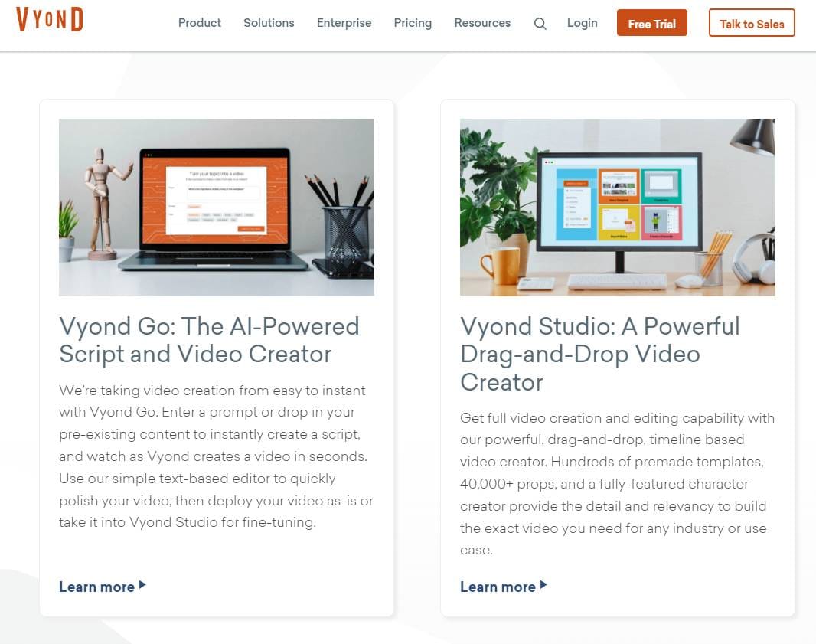Click Learn more under Vyond Studio

498,587
